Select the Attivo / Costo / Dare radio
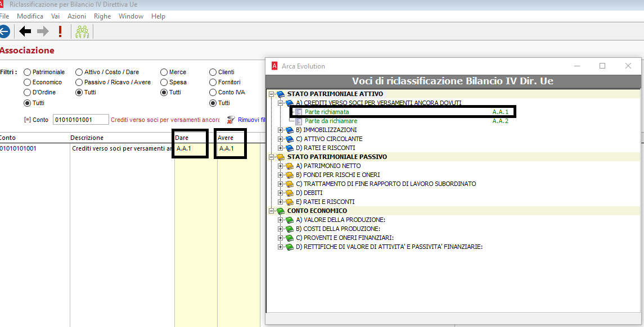This screenshot has width=644, height=327. point(79,72)
